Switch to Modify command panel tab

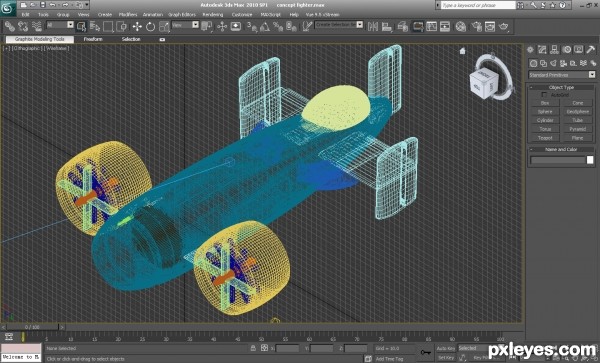[x=542, y=49]
